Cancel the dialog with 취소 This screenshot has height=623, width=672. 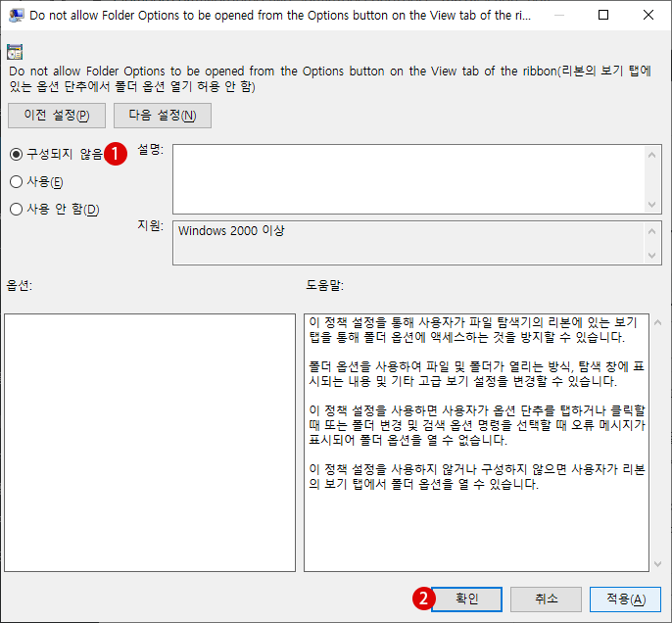[546, 599]
